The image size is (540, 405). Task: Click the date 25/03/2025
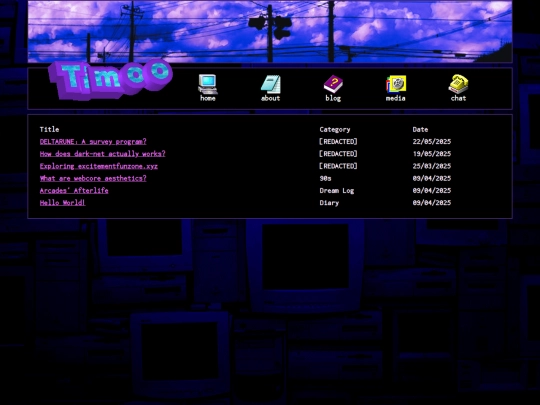432,166
